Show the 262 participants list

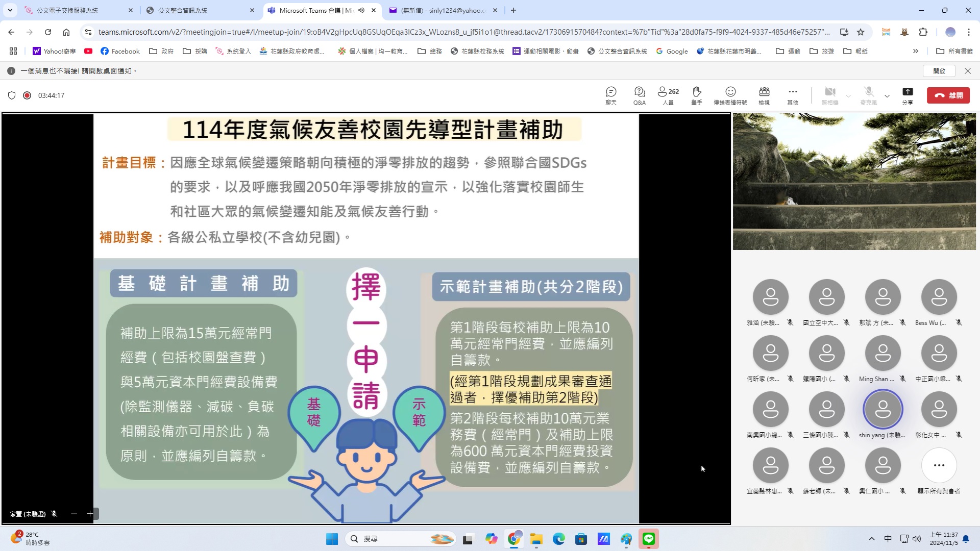click(x=668, y=95)
